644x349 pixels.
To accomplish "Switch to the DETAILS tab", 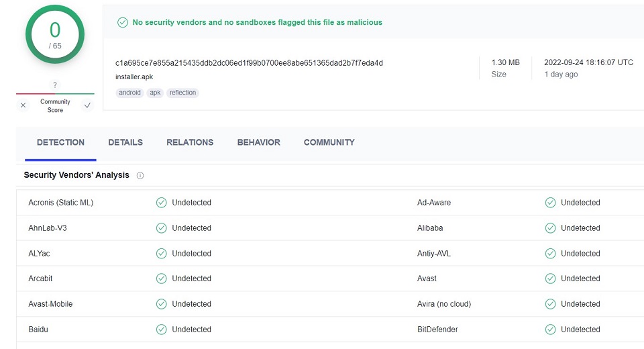I will [x=125, y=142].
